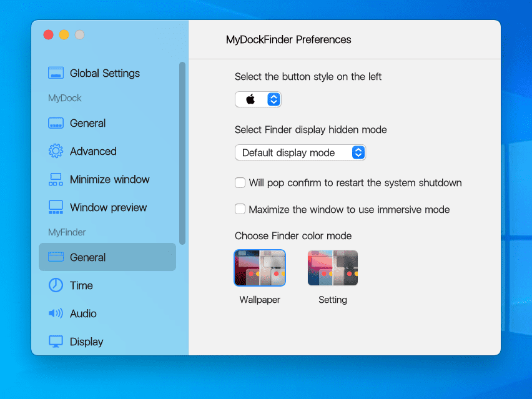The width and height of the screenshot is (532, 399).
Task: Choose Setting color mode thumbnail
Action: point(332,268)
